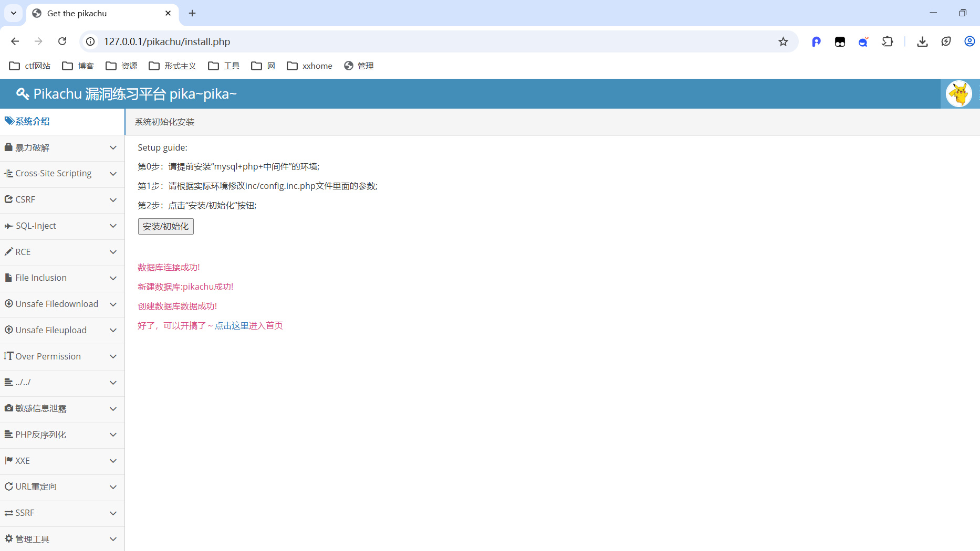Expand the 管理工具 sidebar menu
This screenshot has height=551, width=980.
[62, 539]
